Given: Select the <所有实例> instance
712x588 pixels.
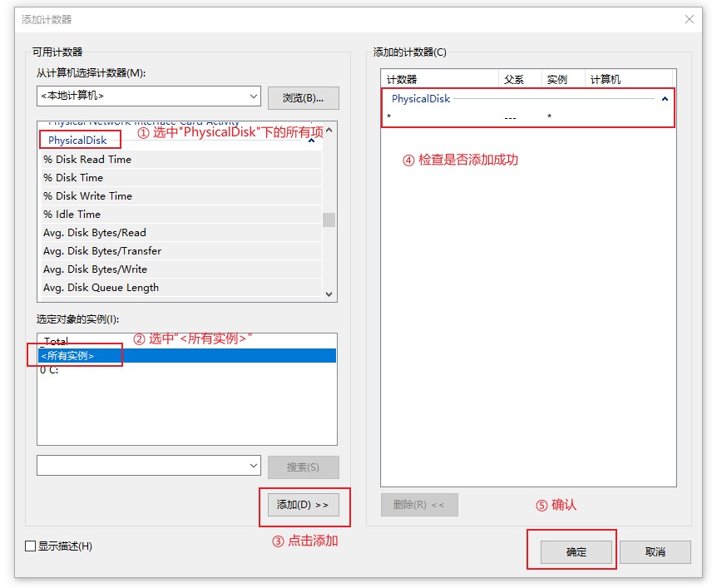Looking at the screenshot, I should (x=186, y=355).
